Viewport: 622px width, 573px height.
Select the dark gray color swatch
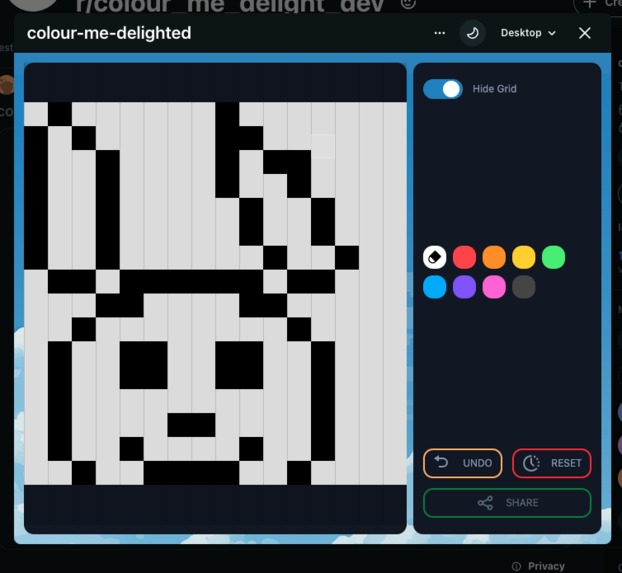pyautogui.click(x=524, y=287)
